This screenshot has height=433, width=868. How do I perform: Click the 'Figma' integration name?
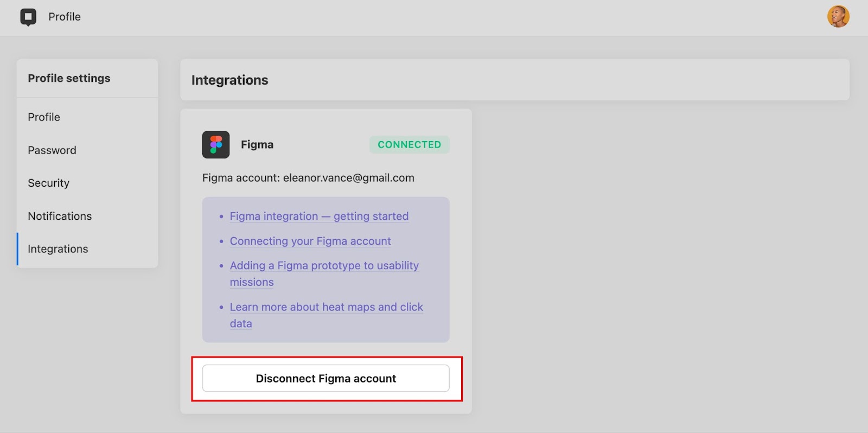(x=257, y=145)
